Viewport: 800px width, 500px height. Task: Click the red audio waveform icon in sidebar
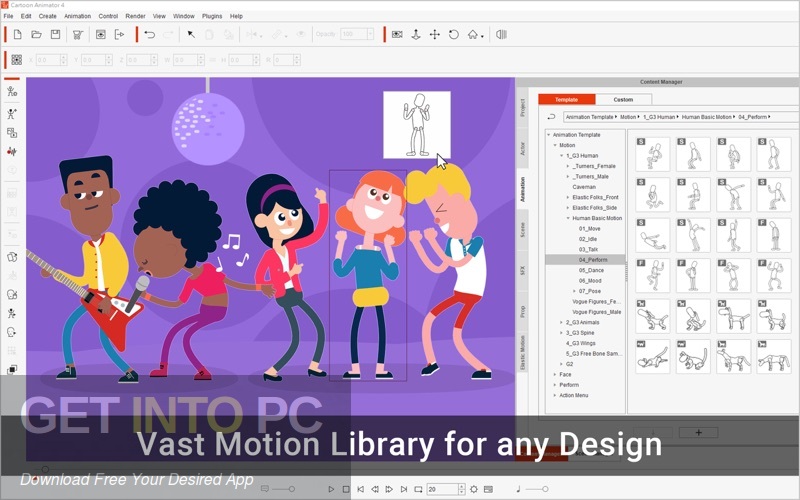tap(12, 152)
